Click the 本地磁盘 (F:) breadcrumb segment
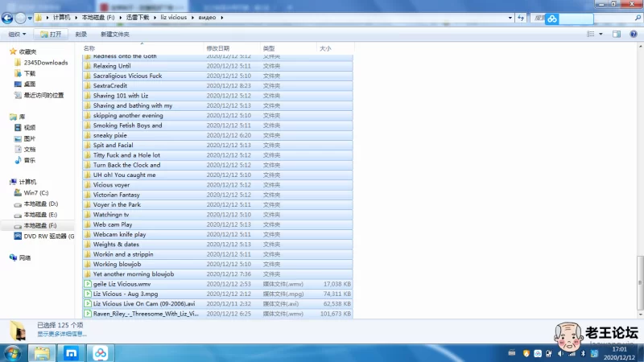The image size is (644, 362). [x=98, y=17]
